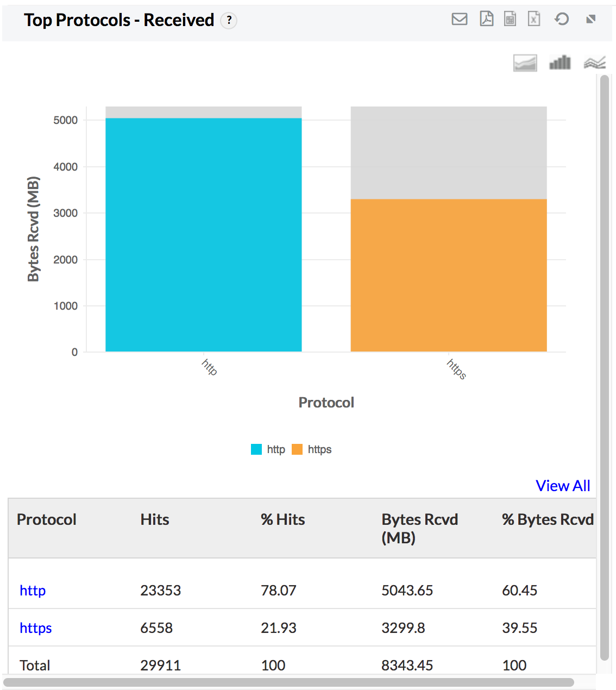
Task: Export report to Excel file
Action: [x=534, y=20]
